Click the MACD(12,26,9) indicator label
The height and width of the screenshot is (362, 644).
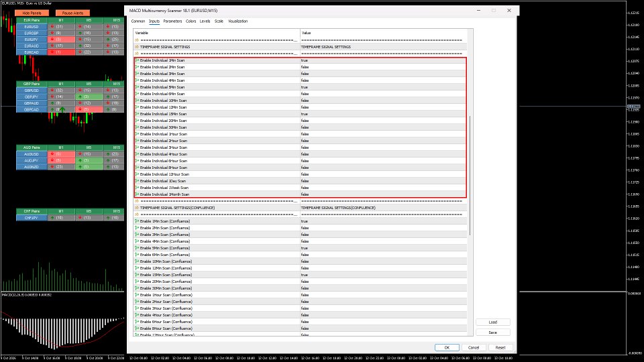tap(27, 295)
